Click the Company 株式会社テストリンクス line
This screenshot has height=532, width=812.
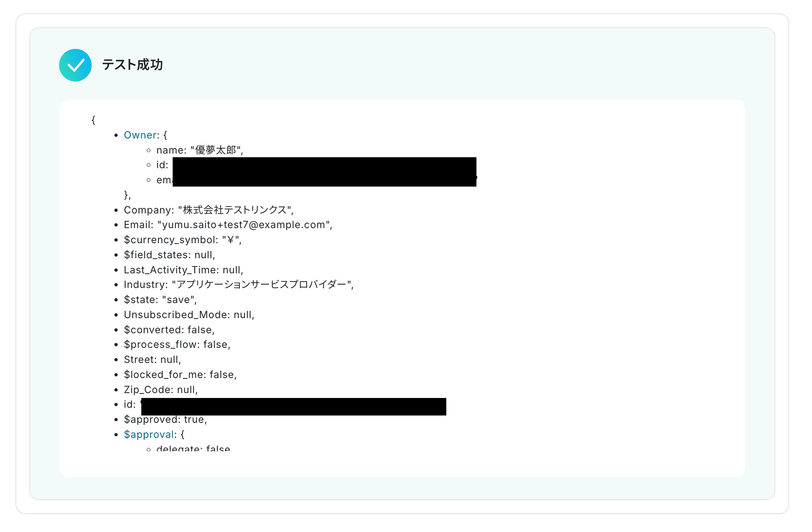click(x=208, y=210)
